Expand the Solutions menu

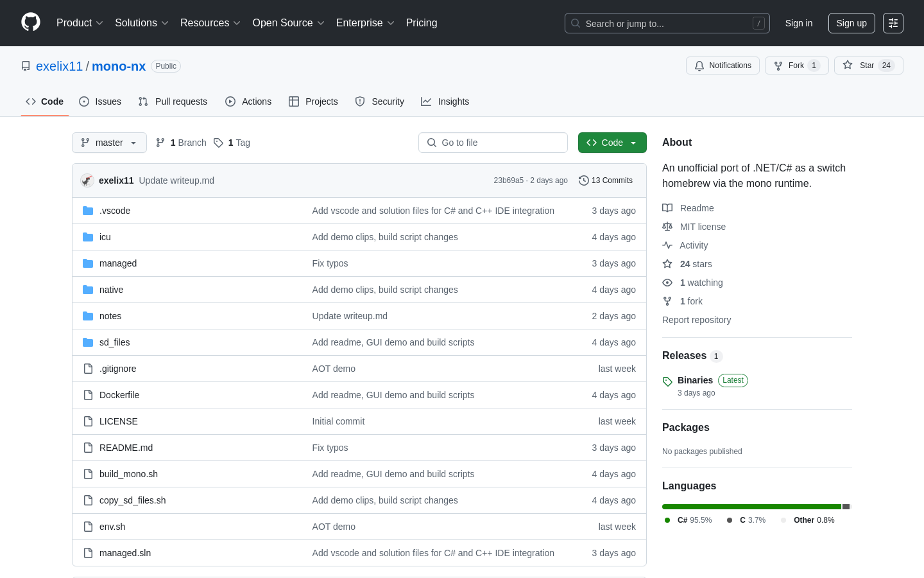(x=142, y=22)
